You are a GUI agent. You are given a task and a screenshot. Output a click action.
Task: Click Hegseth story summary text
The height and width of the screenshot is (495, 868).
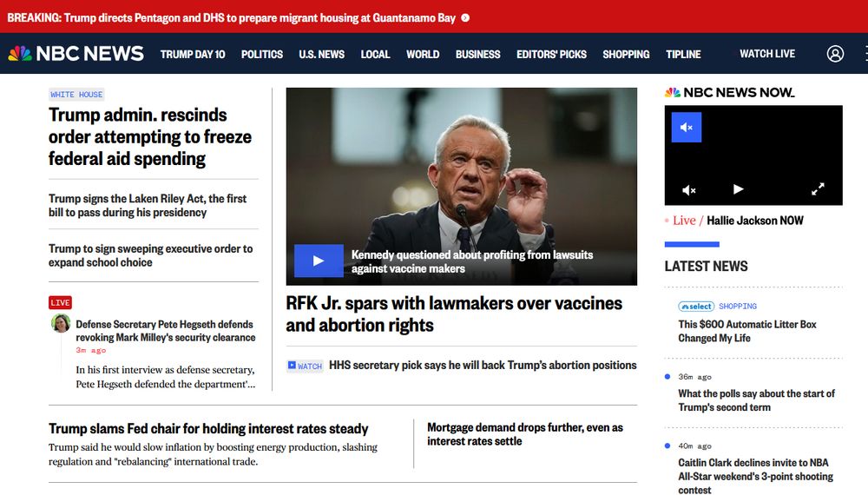166,377
